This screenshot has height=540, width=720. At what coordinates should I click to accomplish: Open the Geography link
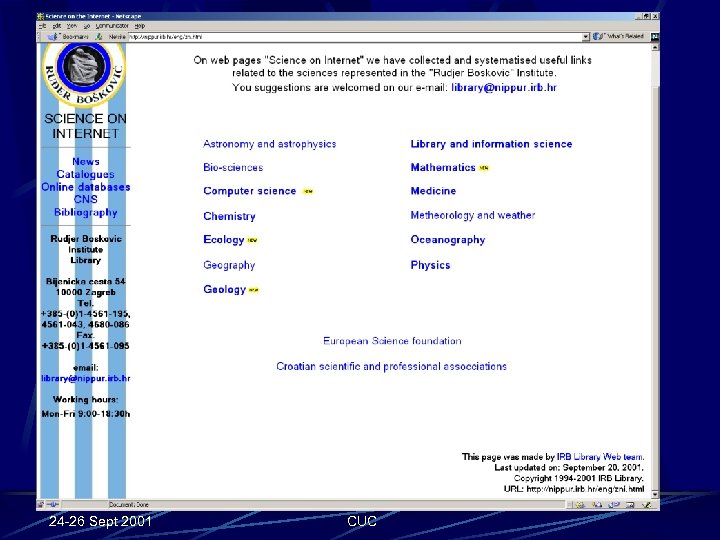[x=229, y=265]
